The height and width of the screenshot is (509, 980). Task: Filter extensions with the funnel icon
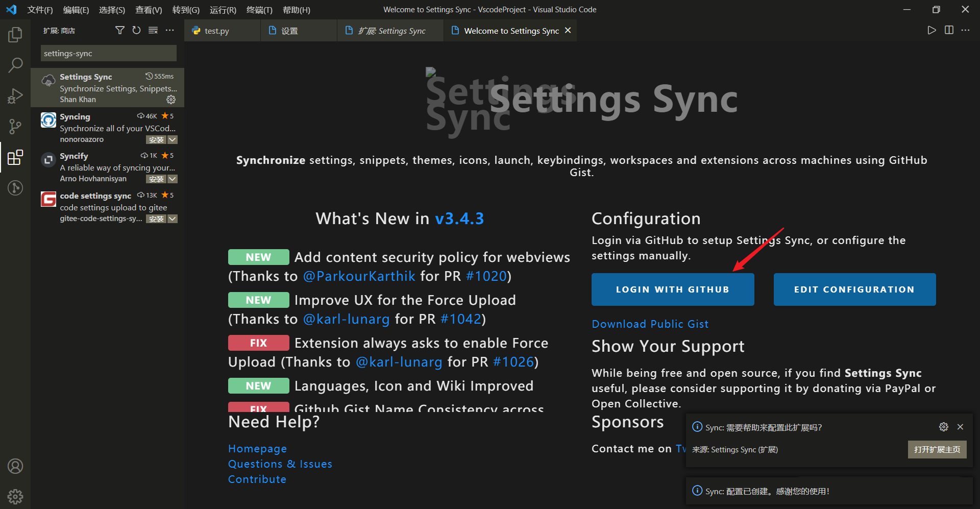[120, 31]
